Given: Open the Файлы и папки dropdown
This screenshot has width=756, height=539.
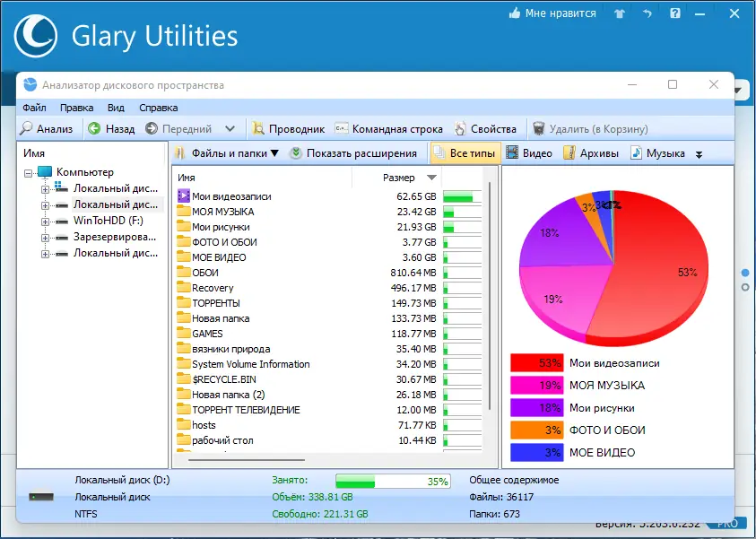Looking at the screenshot, I should tap(227, 153).
